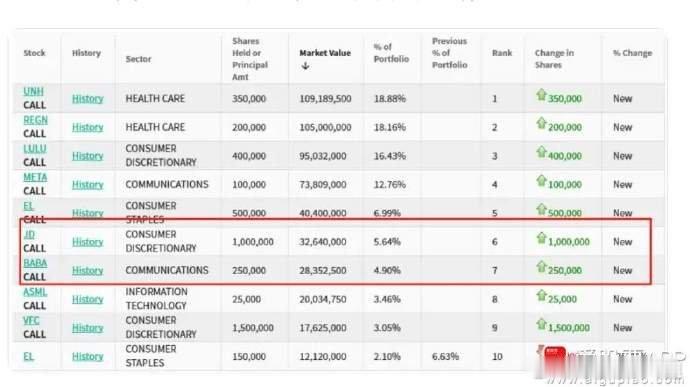690x387 pixels.
Task: Click the green arrow in LULU row
Action: tap(541, 152)
